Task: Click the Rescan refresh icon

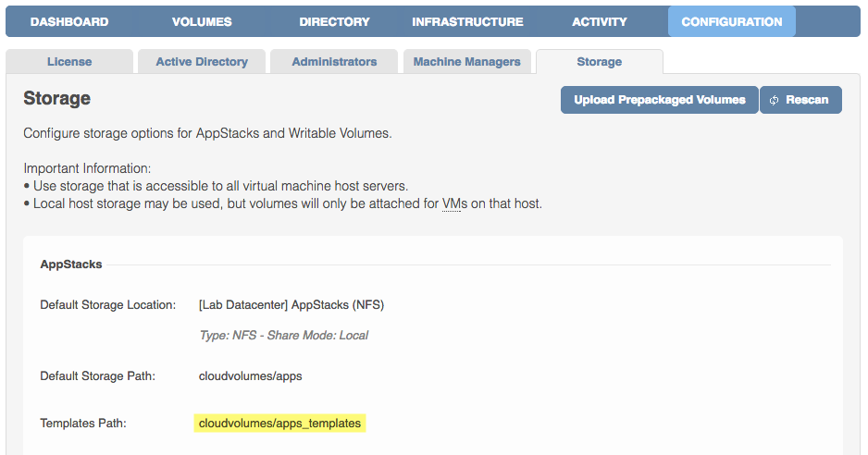Action: tap(774, 100)
